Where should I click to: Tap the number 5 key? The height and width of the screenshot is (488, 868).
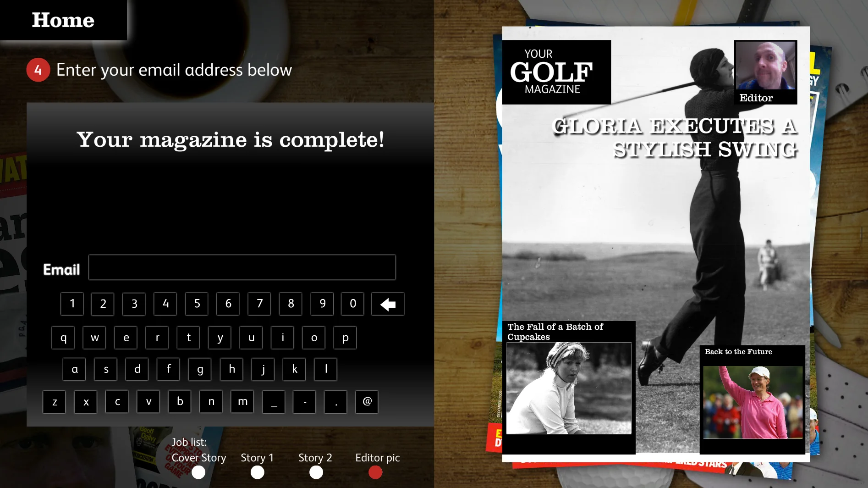[197, 304]
